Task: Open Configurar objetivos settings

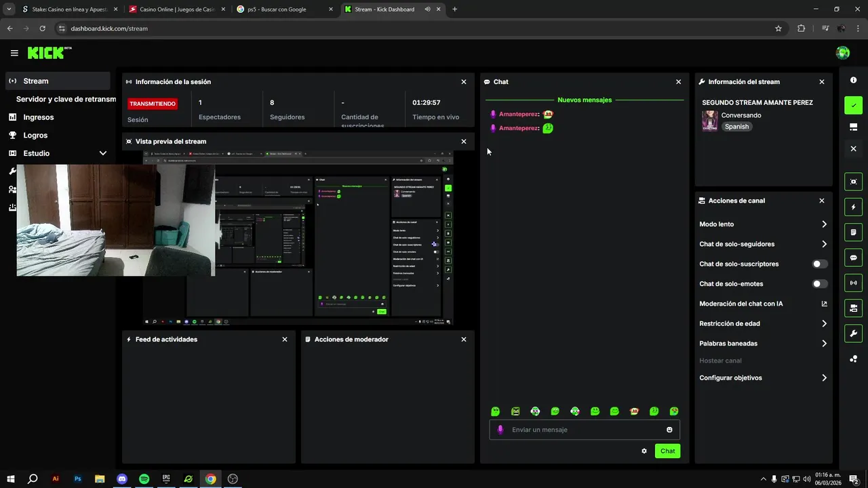Action: click(764, 378)
